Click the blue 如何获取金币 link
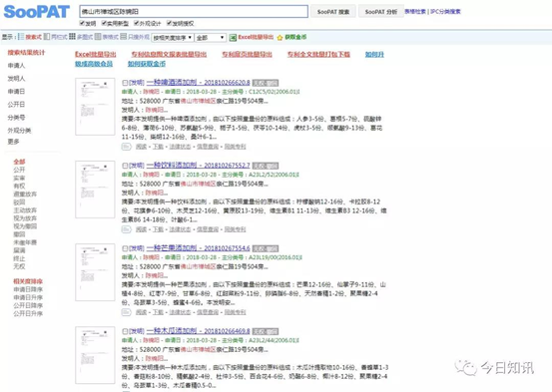552x392 pixels. 147,64
